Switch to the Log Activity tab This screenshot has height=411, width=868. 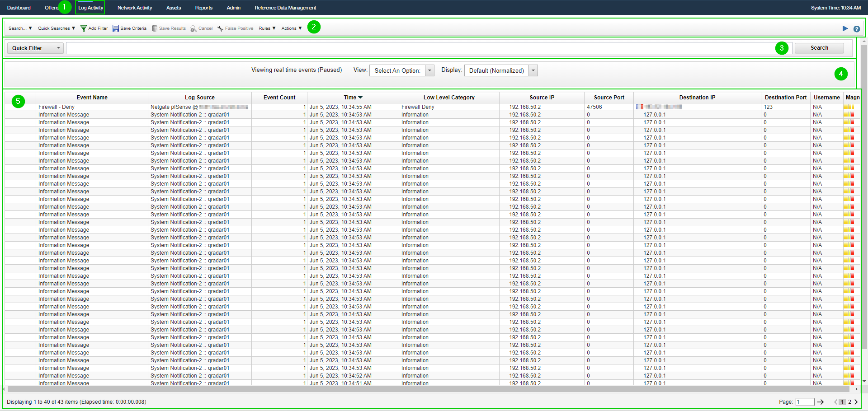click(x=90, y=8)
